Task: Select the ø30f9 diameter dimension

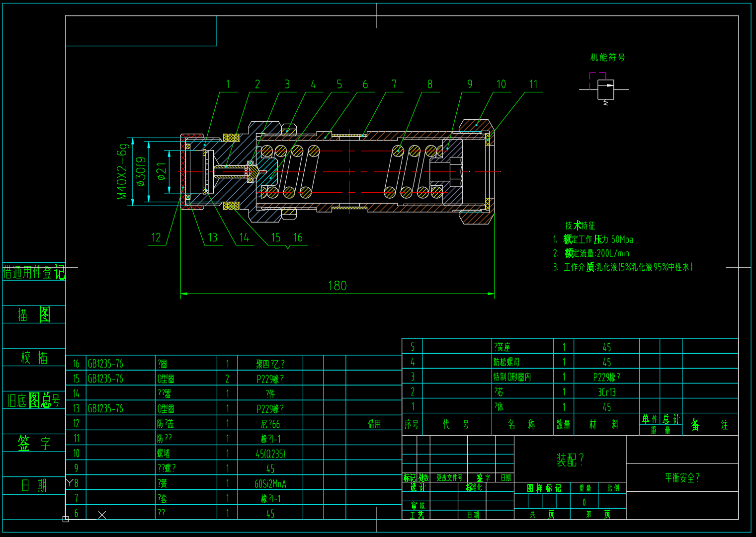Action: [x=141, y=171]
